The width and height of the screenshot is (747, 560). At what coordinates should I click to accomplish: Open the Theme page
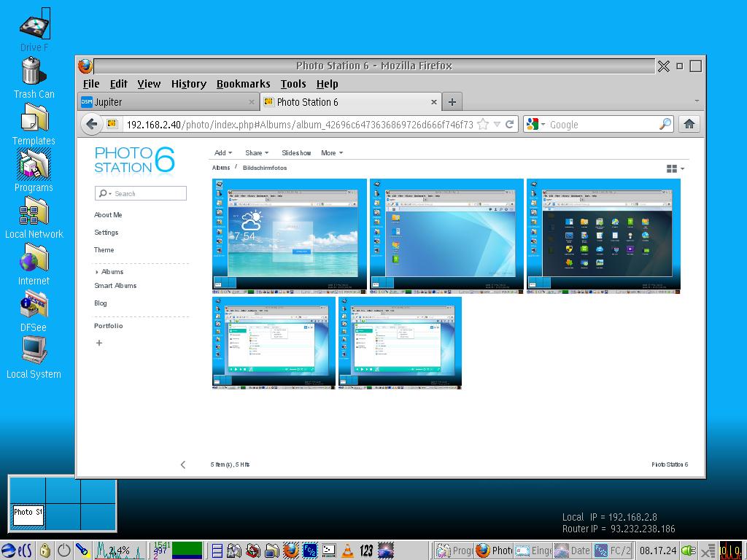(104, 250)
